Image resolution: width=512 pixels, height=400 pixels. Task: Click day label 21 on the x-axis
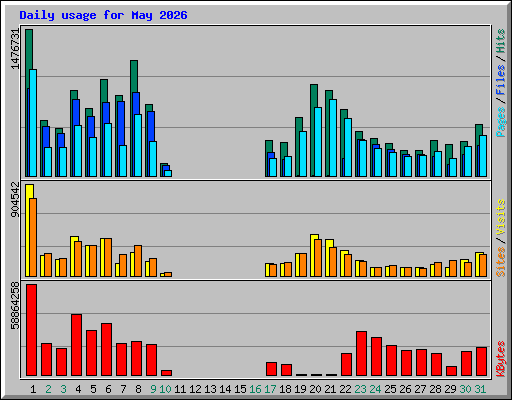tap(330, 389)
